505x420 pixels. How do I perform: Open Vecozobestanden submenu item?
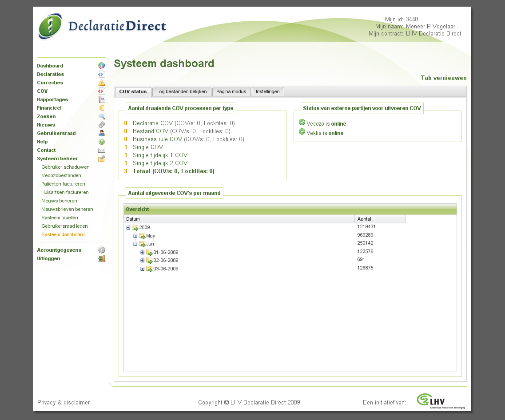[x=61, y=175]
